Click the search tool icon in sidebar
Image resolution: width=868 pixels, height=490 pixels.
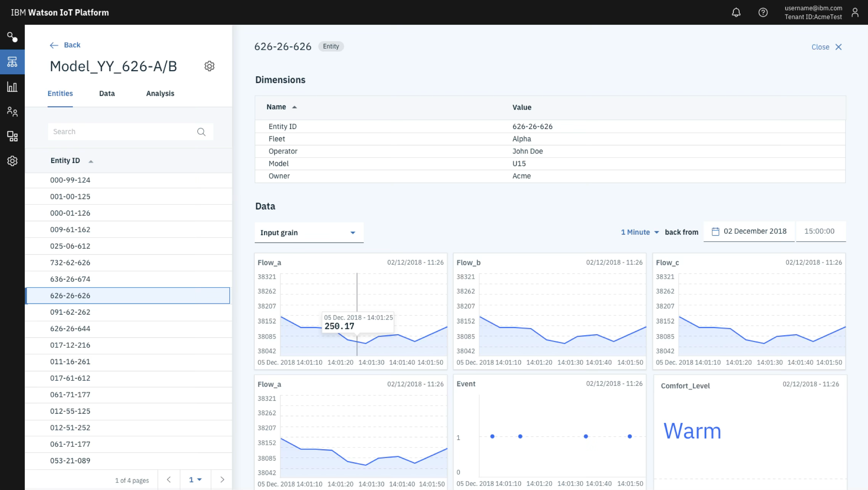13,37
